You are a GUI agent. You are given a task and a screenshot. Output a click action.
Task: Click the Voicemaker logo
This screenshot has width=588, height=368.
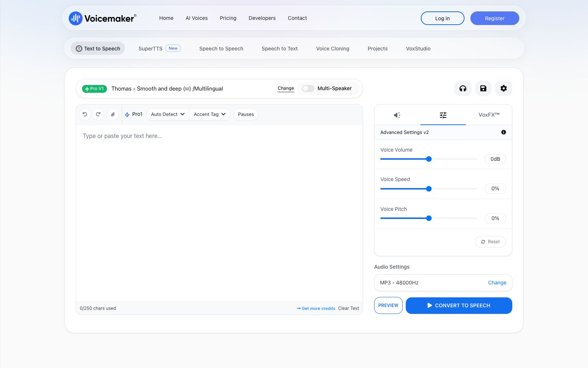103,18
